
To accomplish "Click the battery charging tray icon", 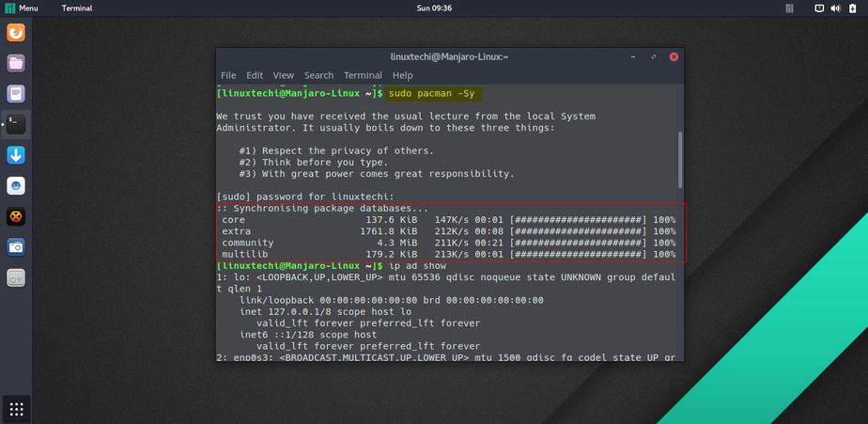I will 852,8.
